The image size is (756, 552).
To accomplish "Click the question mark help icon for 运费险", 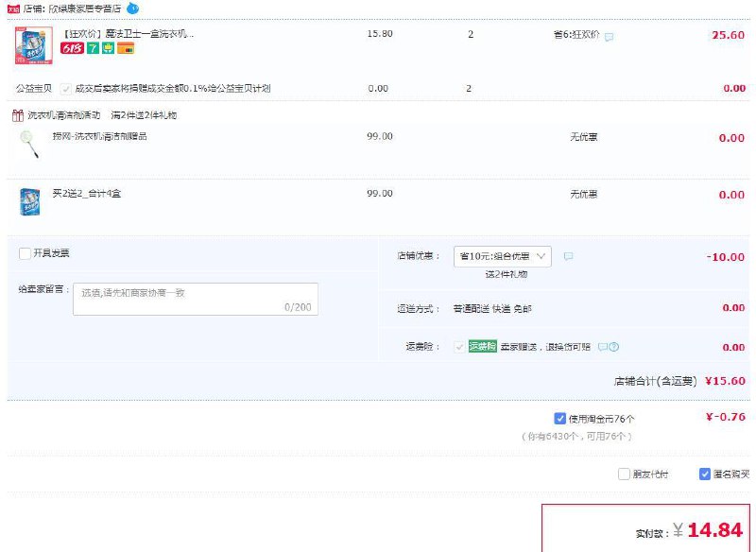I will 613,347.
